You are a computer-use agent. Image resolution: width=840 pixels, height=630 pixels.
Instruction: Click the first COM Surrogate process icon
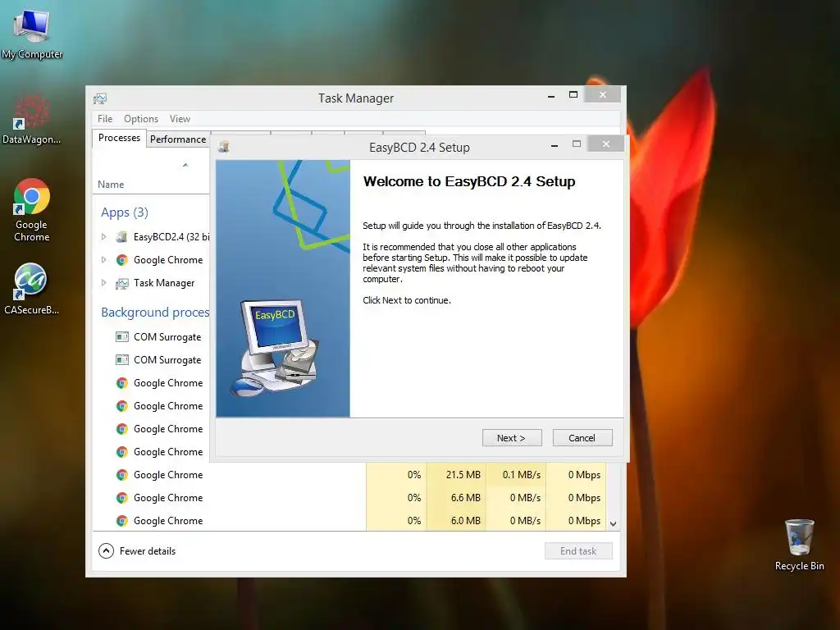(x=122, y=337)
